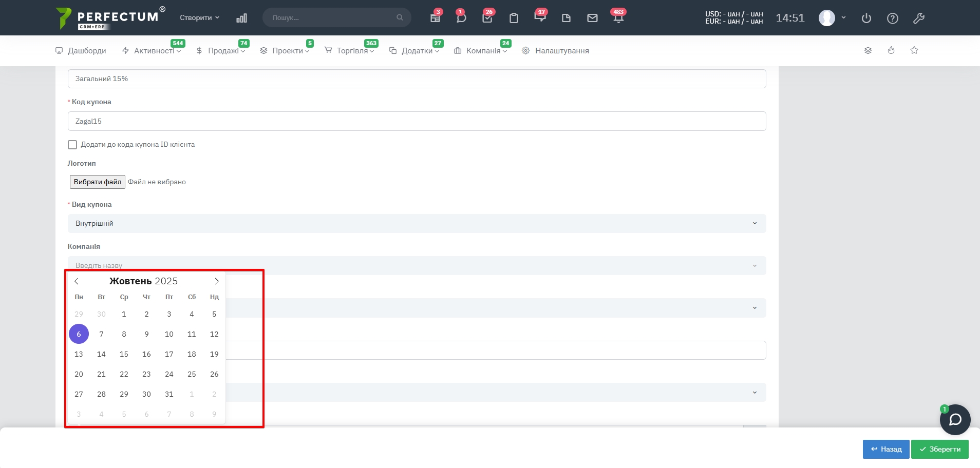Open the statistics bar chart icon
Viewport: 980px width, 468px height.
[241, 18]
